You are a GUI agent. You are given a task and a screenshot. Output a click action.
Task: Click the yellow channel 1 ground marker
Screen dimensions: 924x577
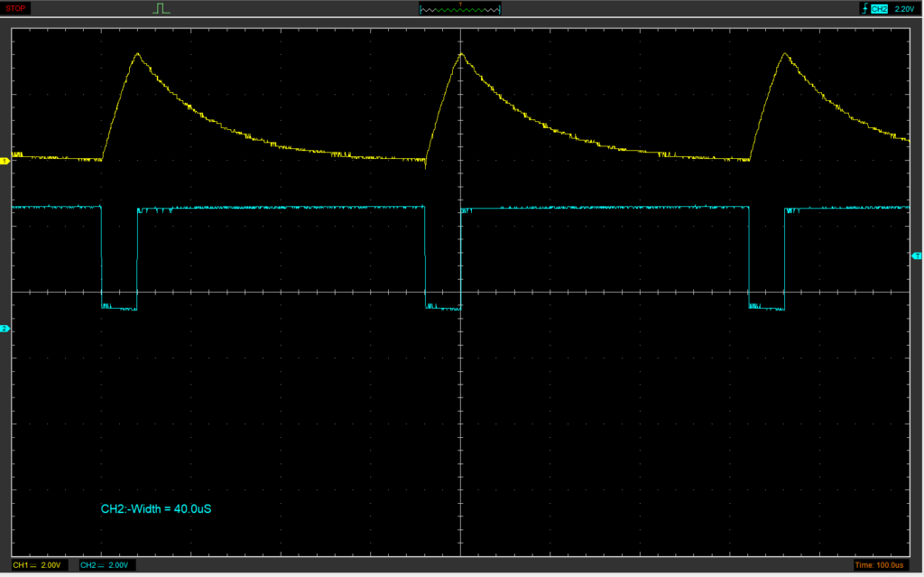coord(5,161)
